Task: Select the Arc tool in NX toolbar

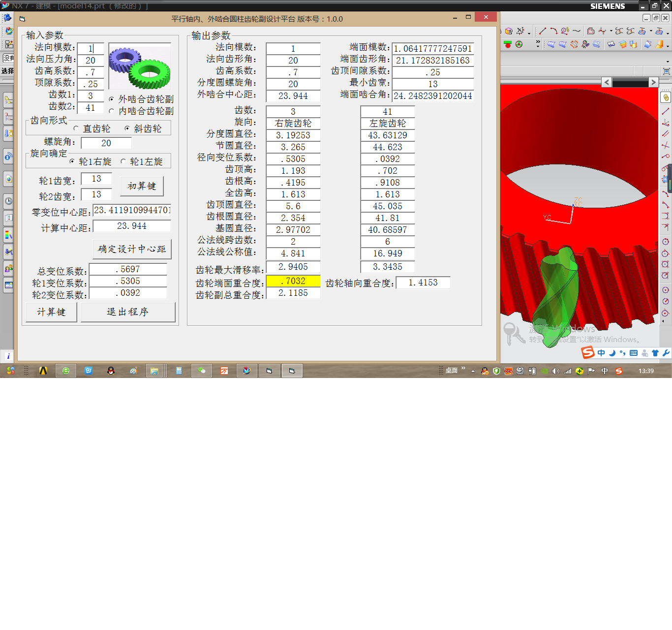Action: click(554, 31)
